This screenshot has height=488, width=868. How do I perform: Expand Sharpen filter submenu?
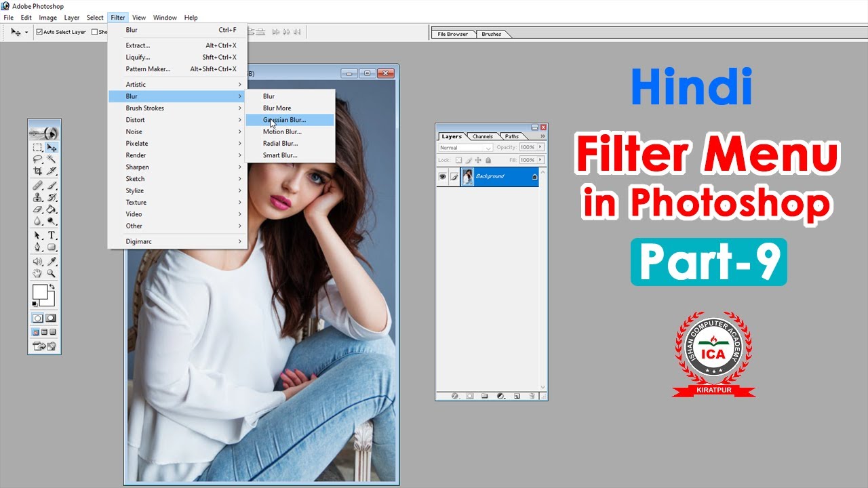[x=178, y=167]
